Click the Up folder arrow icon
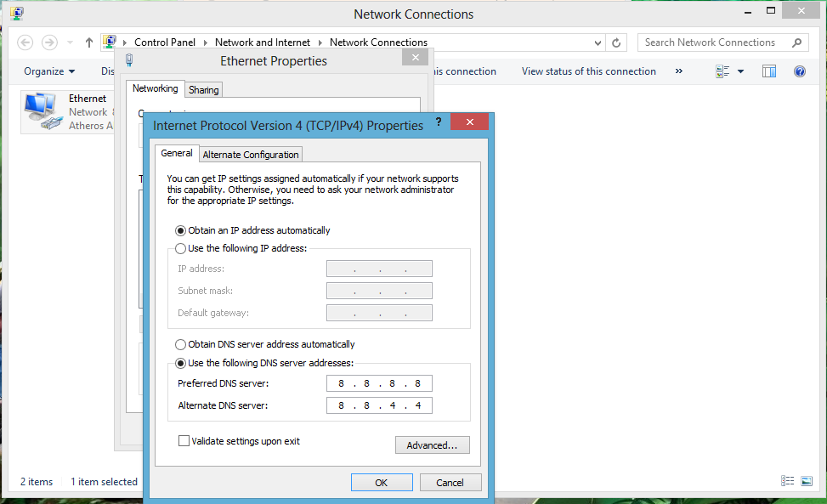Screen dimensions: 827x504 tap(89, 42)
